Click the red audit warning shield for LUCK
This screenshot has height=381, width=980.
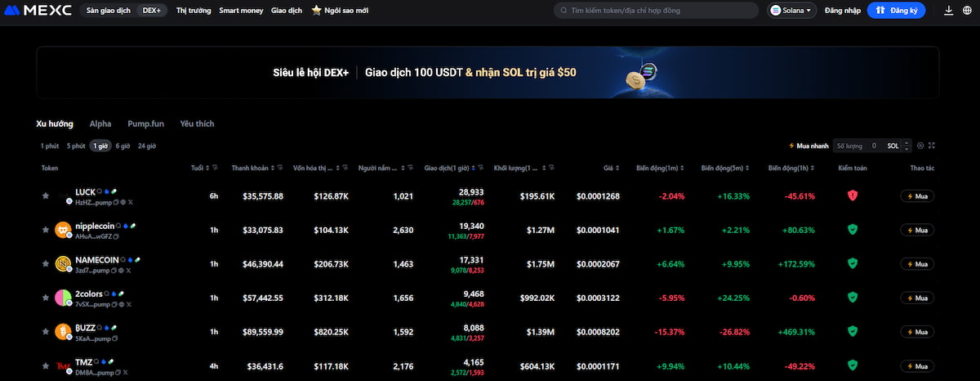(x=853, y=196)
